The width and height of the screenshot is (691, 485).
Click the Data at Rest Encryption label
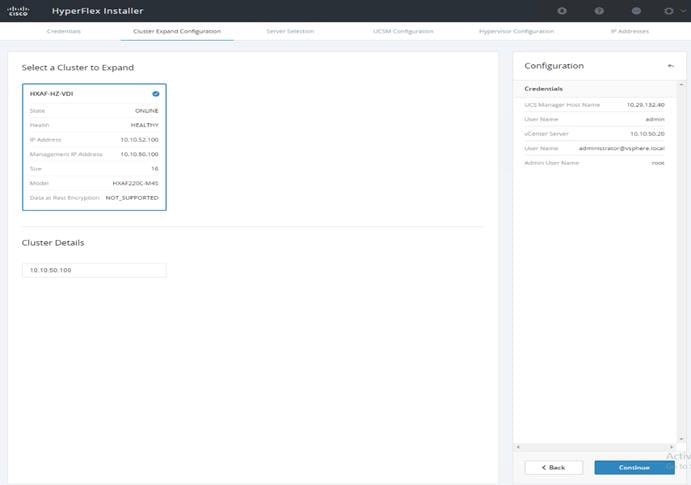pos(64,198)
